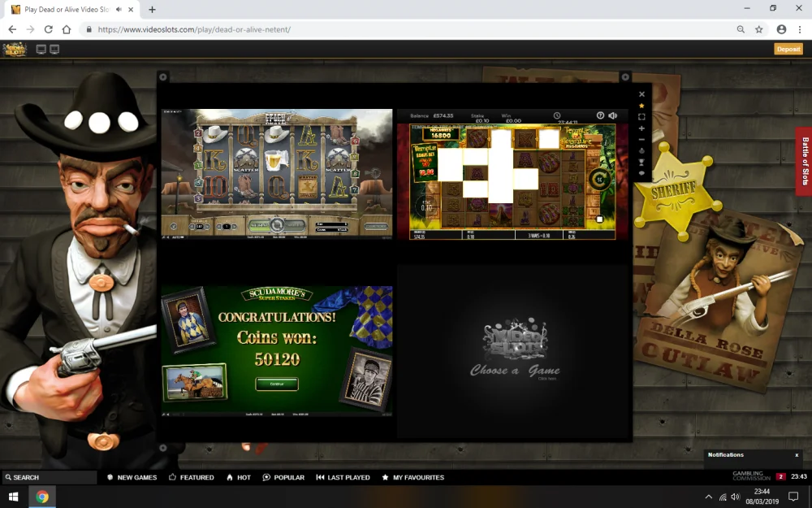Open chat bubble icon in game sidebar
Viewport: 812px width, 508px height.
641,173
